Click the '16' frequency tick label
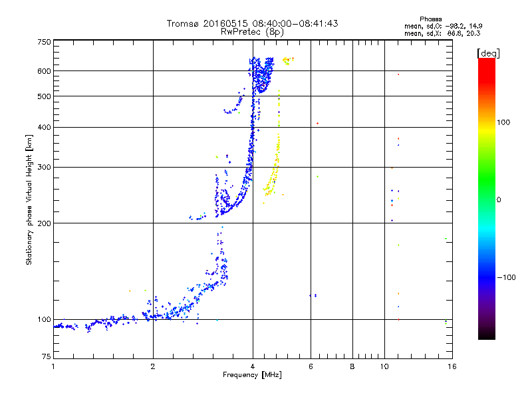Image resolution: width=532 pixels, height=399 pixels. click(452, 366)
